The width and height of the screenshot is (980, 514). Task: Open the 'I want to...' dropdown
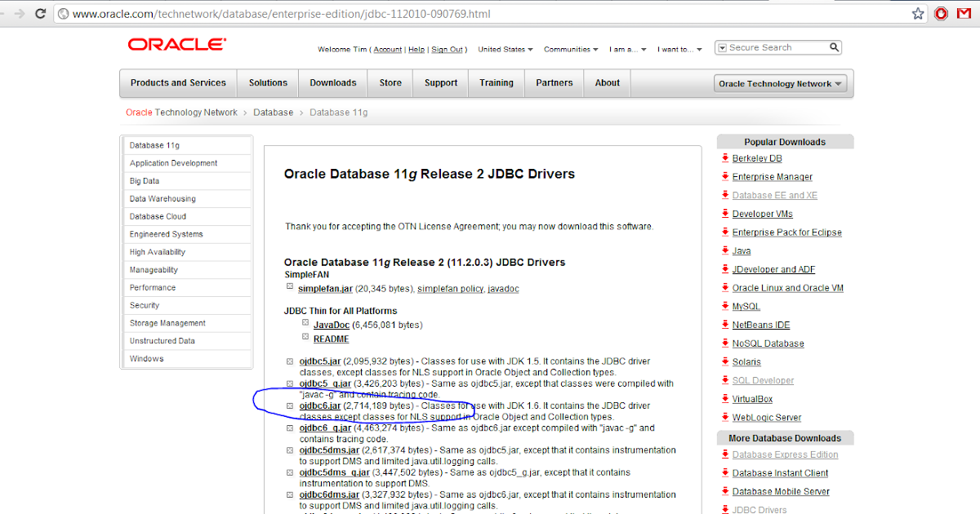point(680,49)
